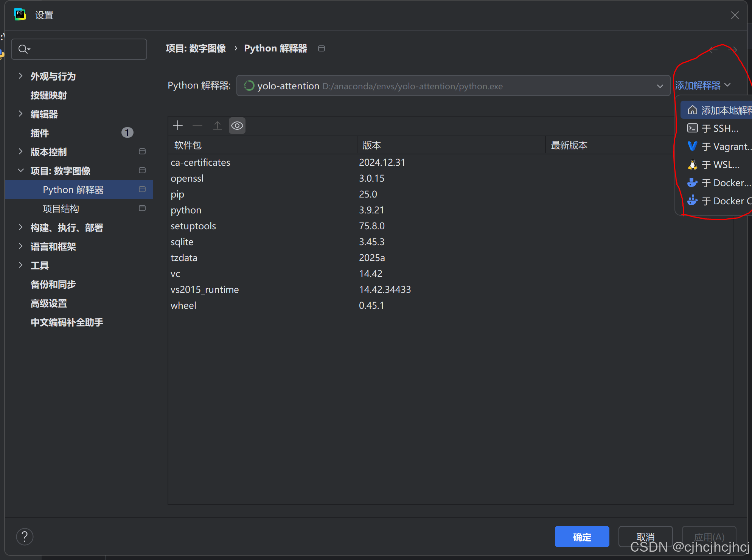Select the vc package row
Image resolution: width=752 pixels, height=560 pixels.
point(451,274)
